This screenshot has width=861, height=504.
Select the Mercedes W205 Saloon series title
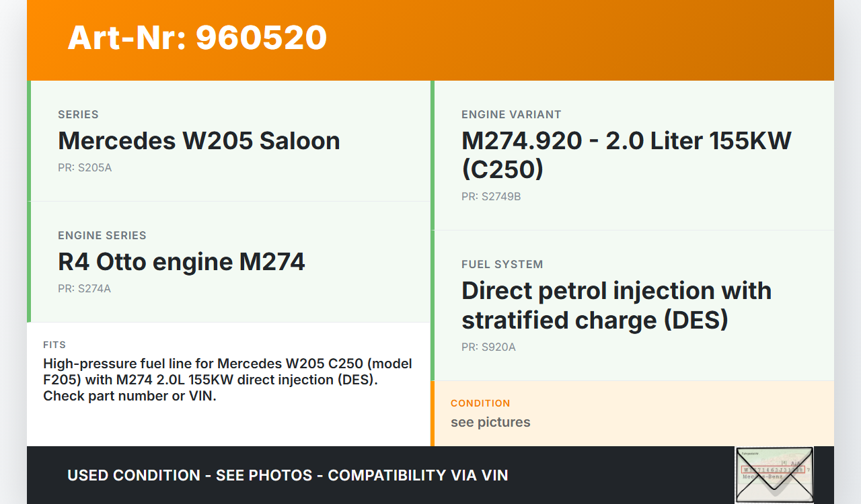pyautogui.click(x=198, y=140)
